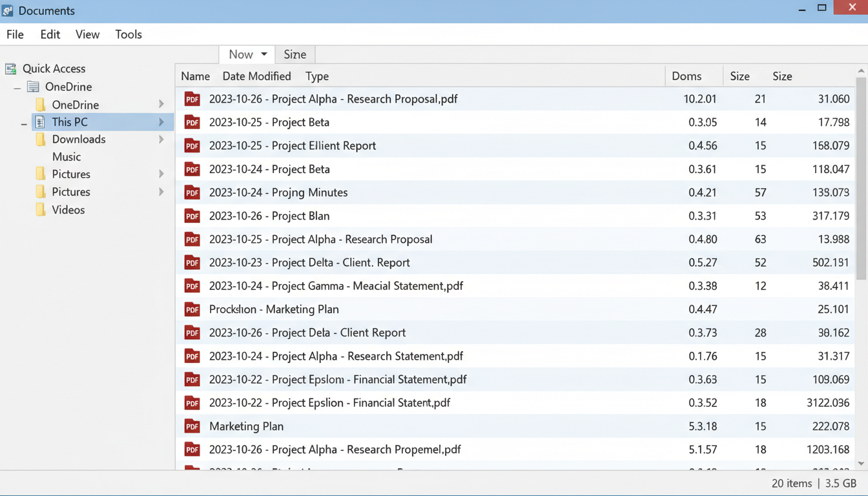Image resolution: width=868 pixels, height=496 pixels.
Task: Open the Tools menu
Action: [128, 34]
